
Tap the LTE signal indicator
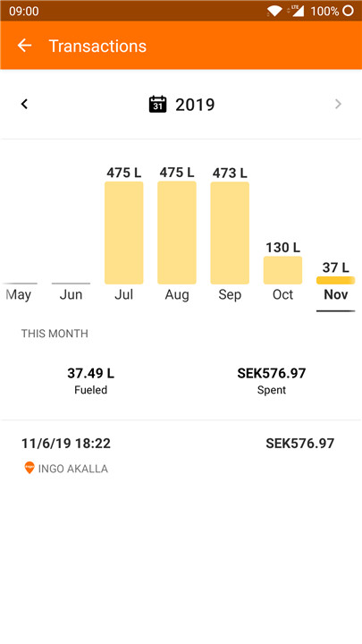[297, 11]
